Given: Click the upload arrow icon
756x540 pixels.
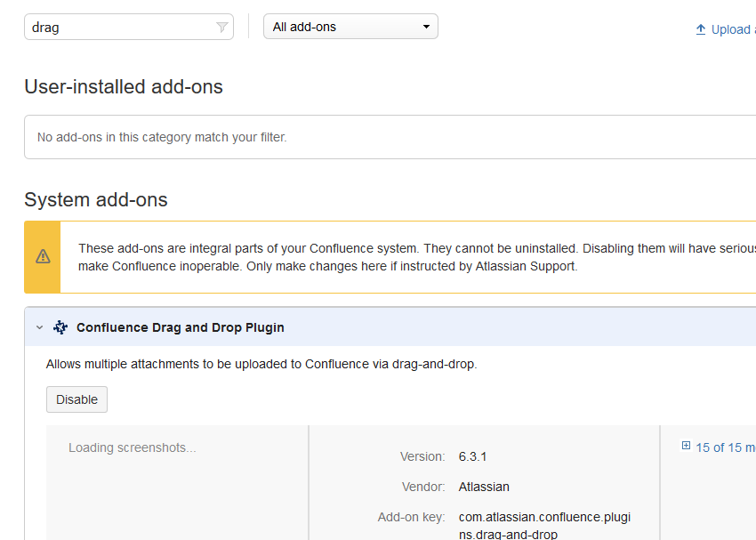Looking at the screenshot, I should [x=701, y=29].
